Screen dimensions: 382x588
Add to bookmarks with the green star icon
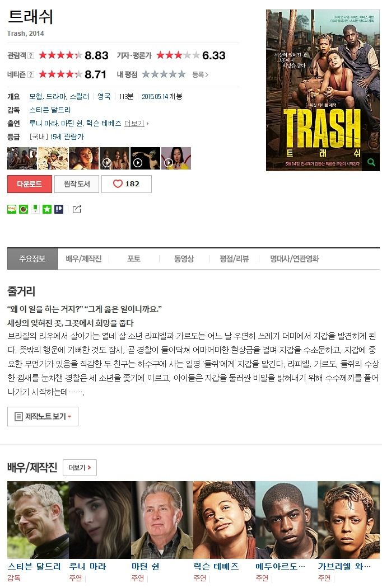tap(47, 209)
